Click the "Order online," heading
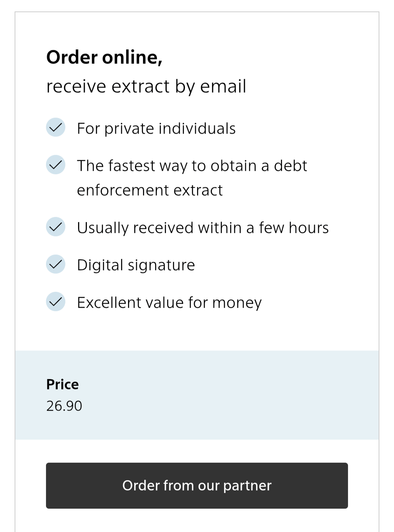 tap(104, 57)
